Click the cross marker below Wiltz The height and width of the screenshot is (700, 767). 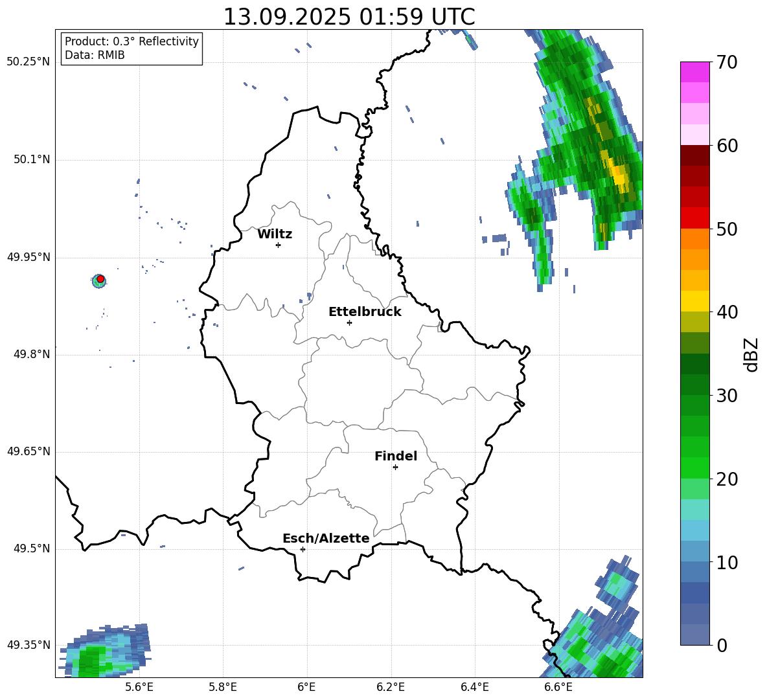(x=279, y=245)
